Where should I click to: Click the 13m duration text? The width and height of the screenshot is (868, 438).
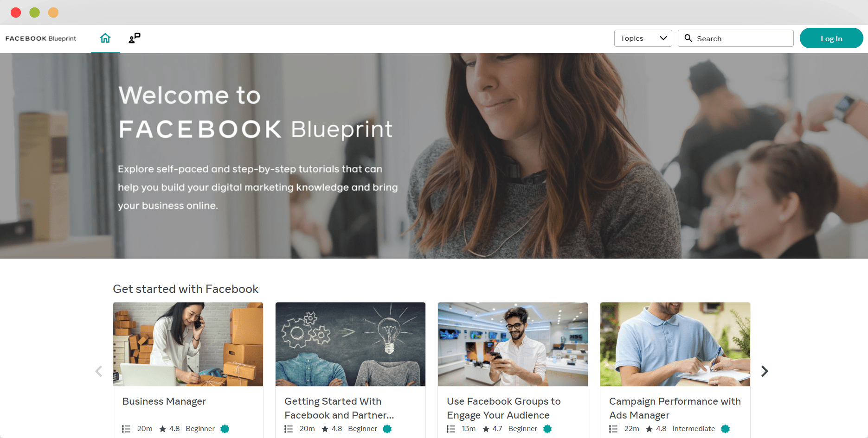pyautogui.click(x=469, y=429)
